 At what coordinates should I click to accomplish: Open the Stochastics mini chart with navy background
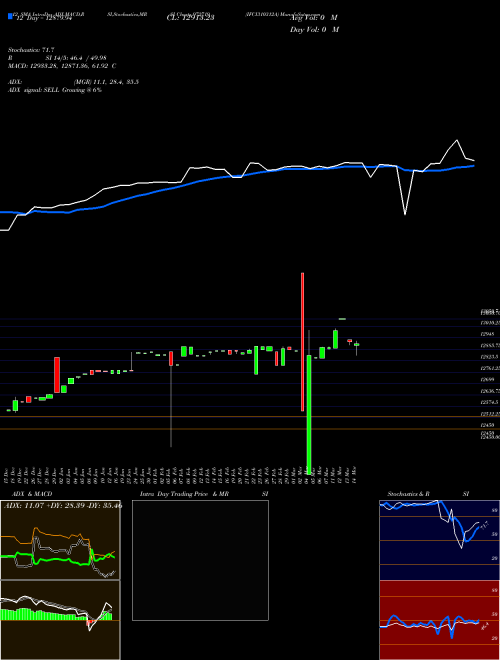click(x=439, y=540)
